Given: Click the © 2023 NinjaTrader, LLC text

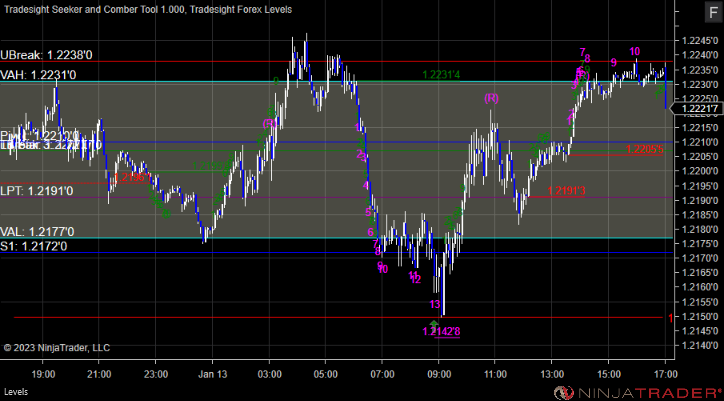Looking at the screenshot, I should pyautogui.click(x=57, y=348).
